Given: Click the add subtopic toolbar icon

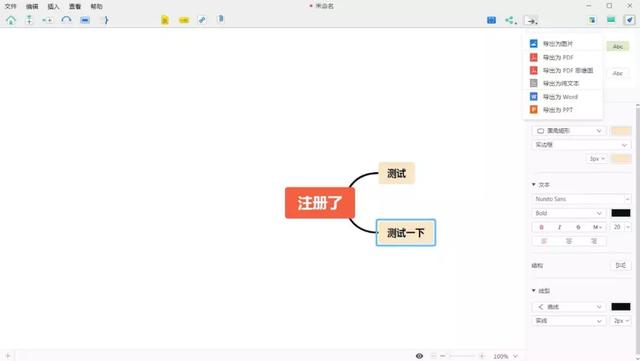Looking at the screenshot, I should coord(47,20).
